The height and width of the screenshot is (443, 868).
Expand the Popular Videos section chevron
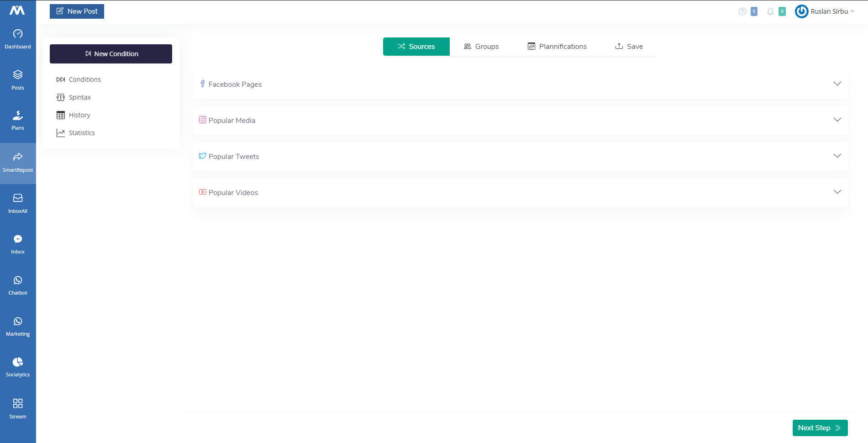pos(837,192)
